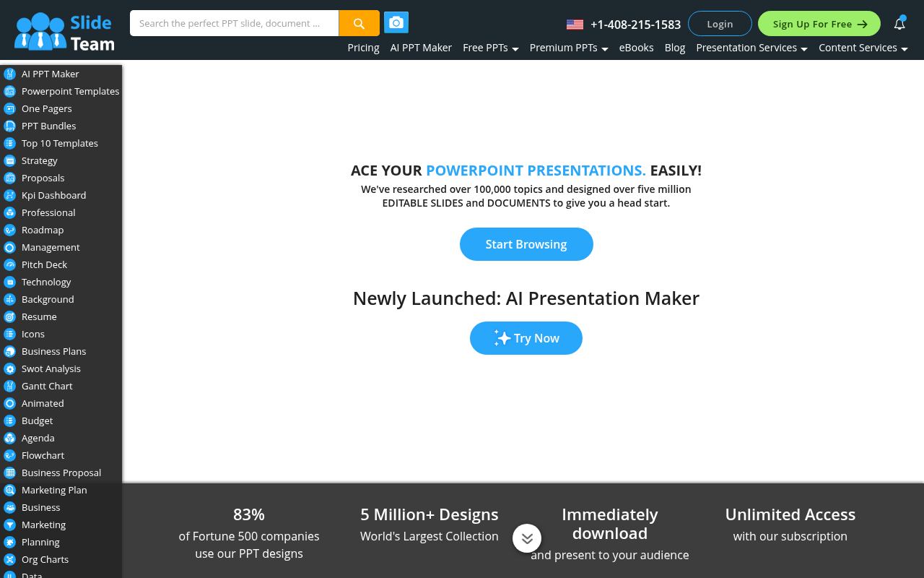The image size is (924, 578).
Task: Click the PPT Bundles sidebar icon
Action: coord(9,126)
